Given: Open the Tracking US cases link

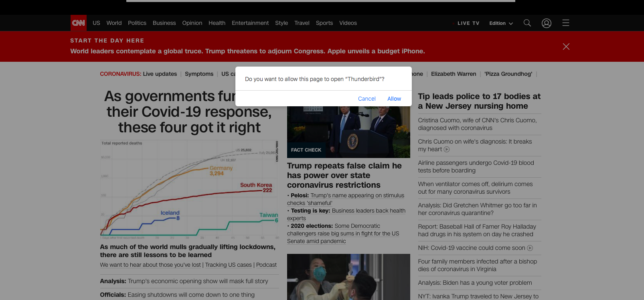Looking at the screenshot, I should click(x=229, y=265).
